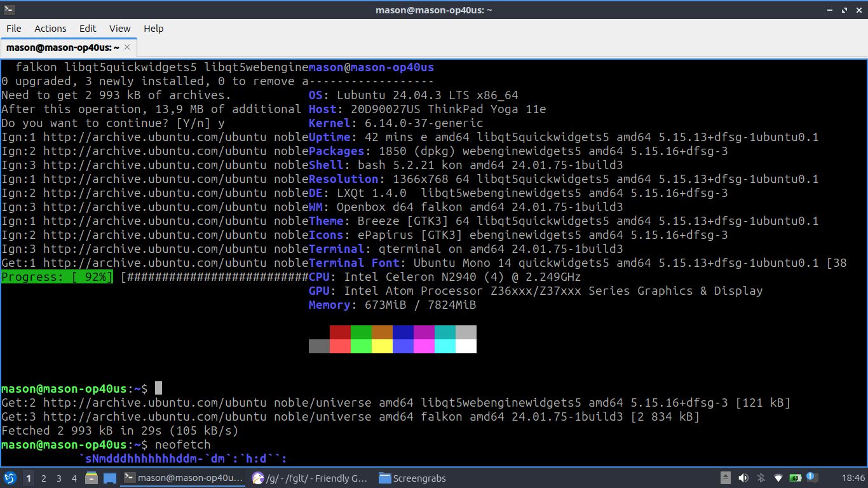Click the terminal icon in the title bar
Viewport: 868px width, 488px height.
tap(9, 10)
